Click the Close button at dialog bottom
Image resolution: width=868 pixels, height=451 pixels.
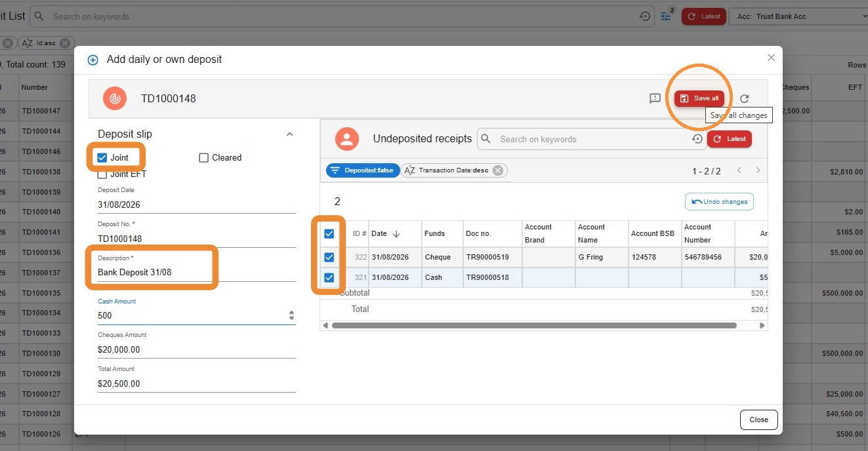point(758,420)
